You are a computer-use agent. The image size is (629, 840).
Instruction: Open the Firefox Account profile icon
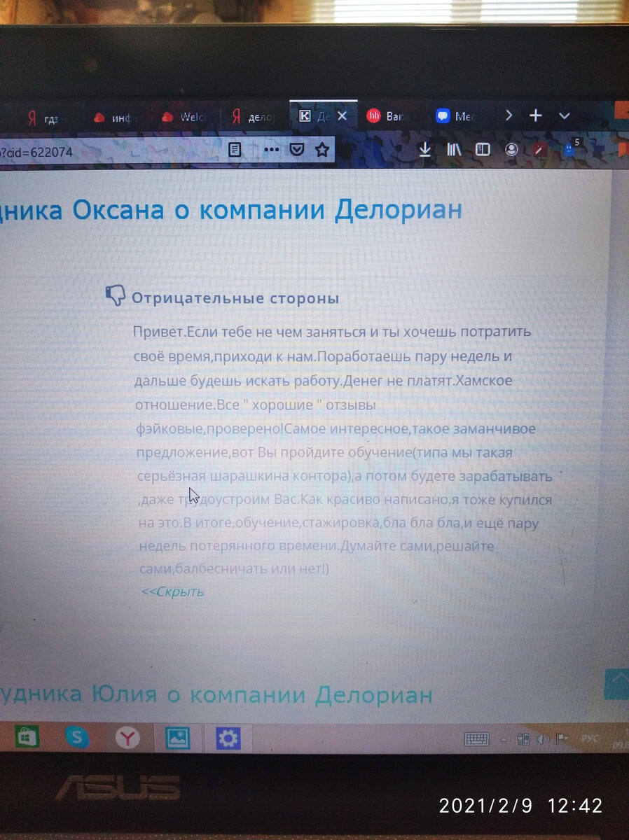(x=512, y=149)
